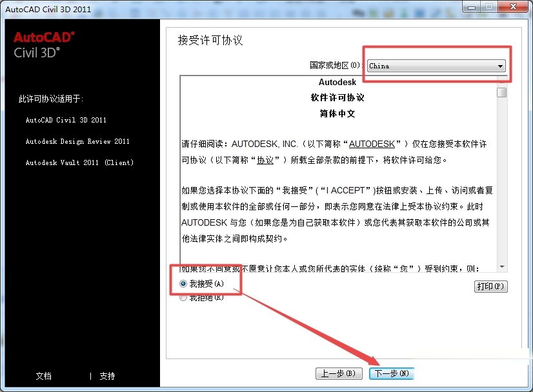Click the 下一步(N) button

(x=391, y=374)
